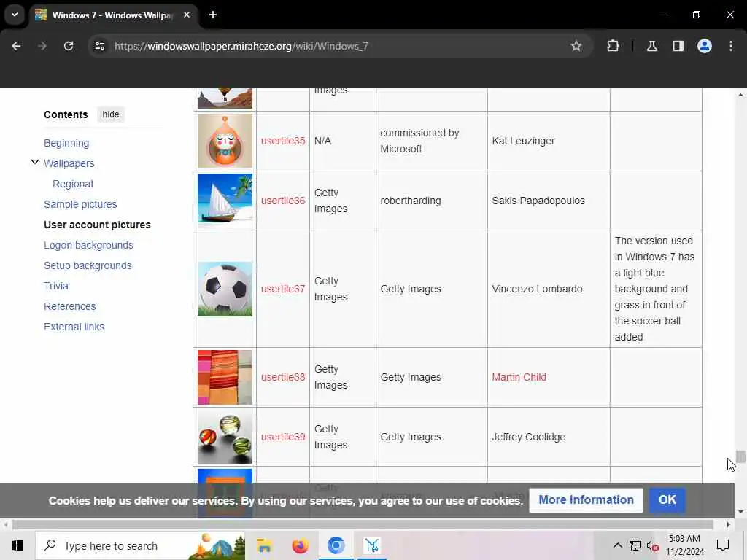Open network status tray icon
The height and width of the screenshot is (560, 747).
(635, 545)
